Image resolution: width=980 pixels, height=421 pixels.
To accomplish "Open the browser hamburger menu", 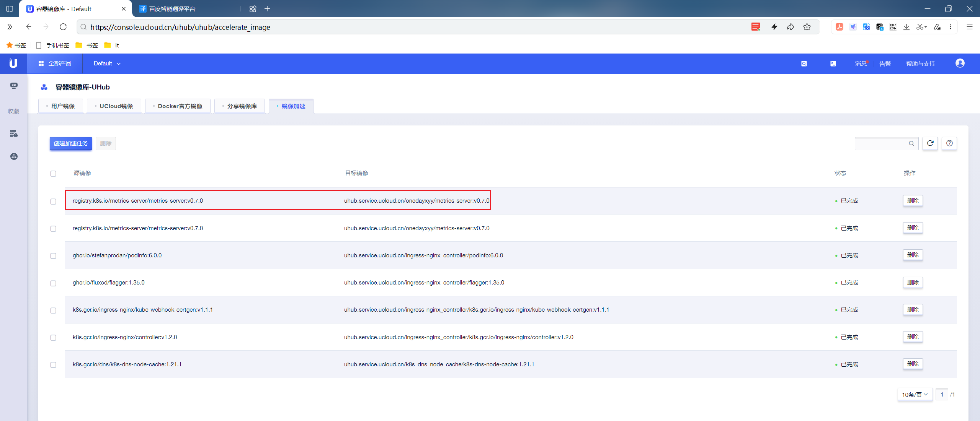I will coord(969,27).
